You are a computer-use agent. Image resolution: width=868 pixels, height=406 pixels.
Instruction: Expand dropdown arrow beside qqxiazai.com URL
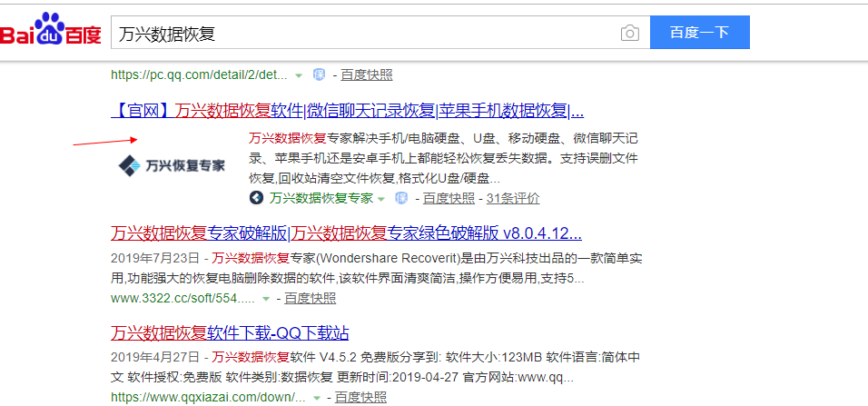(x=317, y=398)
